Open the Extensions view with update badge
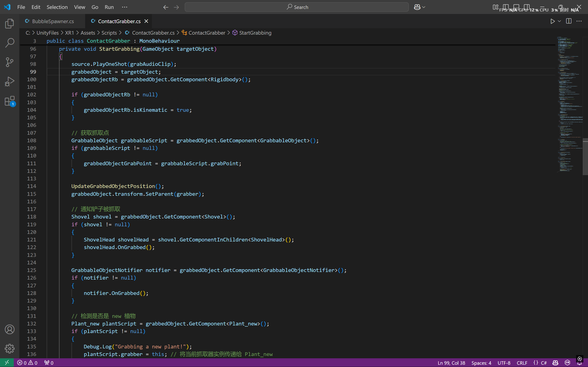Viewport: 588px width, 367px height. click(9, 101)
